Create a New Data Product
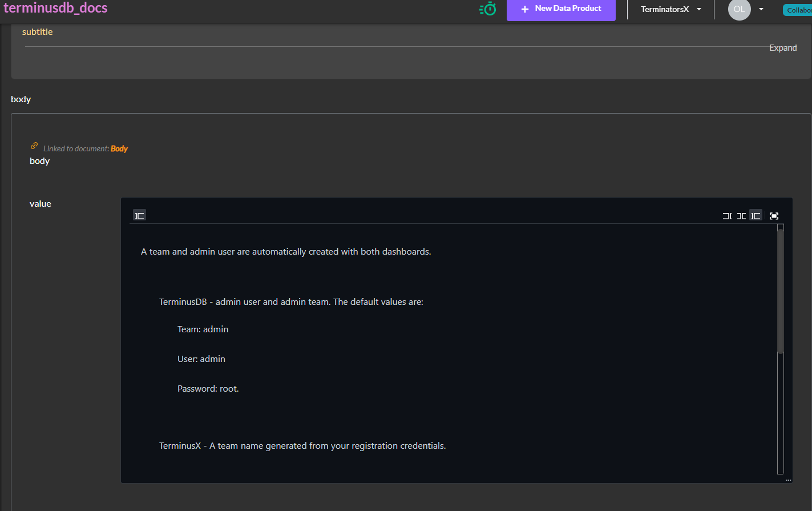Viewport: 812px width, 511px height. tap(561, 9)
